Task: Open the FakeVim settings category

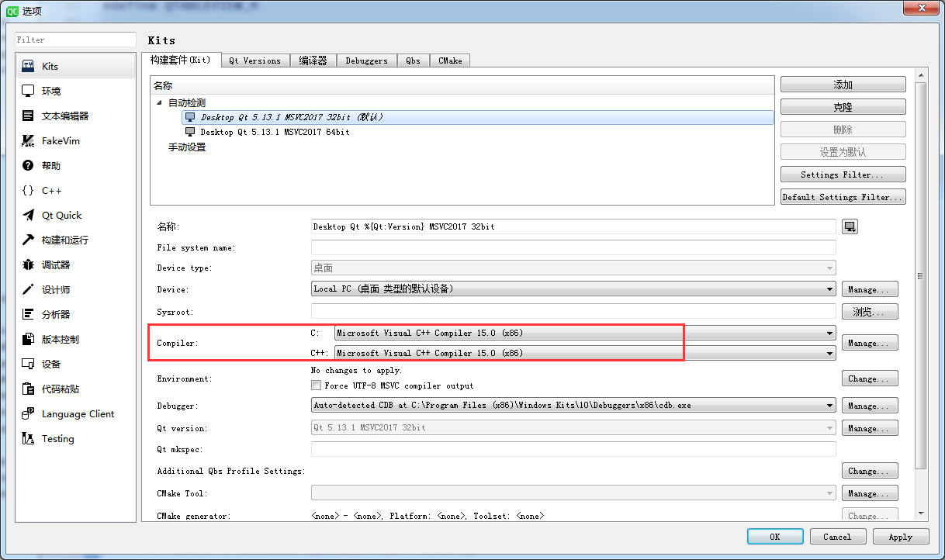Action: [x=76, y=141]
